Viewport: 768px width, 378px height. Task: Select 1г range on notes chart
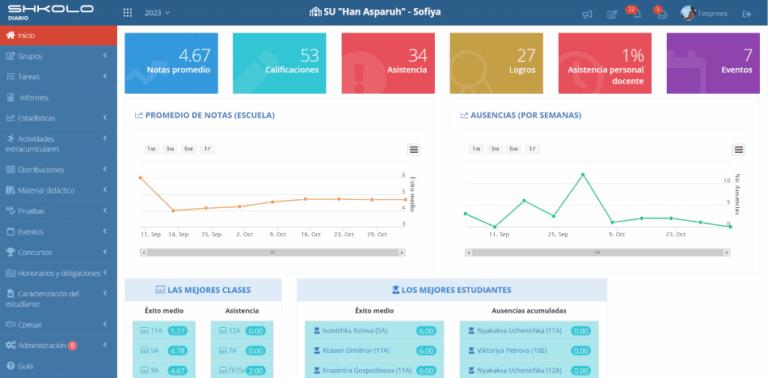point(207,149)
